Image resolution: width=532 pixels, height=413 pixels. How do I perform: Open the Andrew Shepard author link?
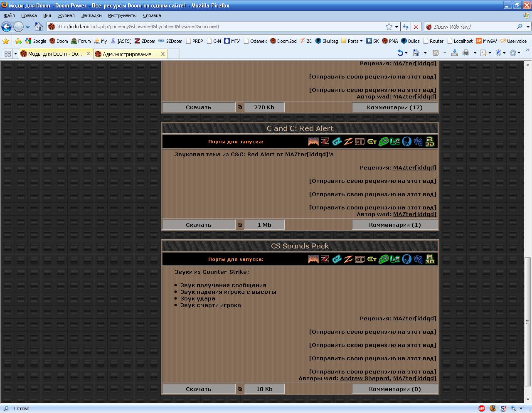click(x=365, y=378)
